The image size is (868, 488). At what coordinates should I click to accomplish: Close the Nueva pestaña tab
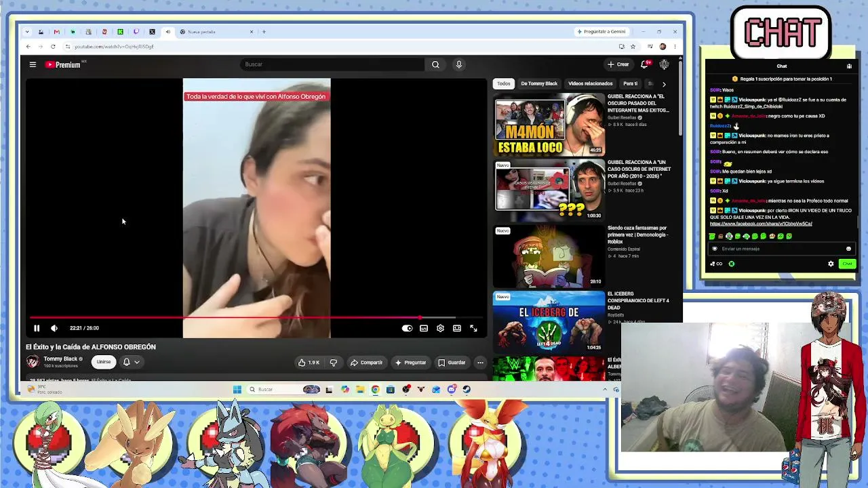tap(252, 32)
